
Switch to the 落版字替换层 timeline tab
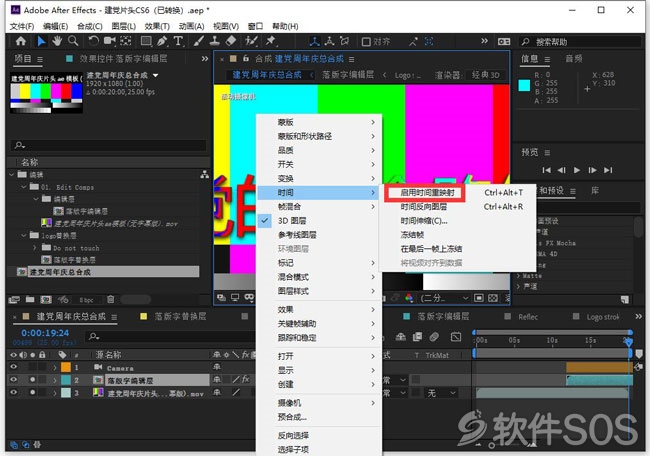[x=180, y=317]
